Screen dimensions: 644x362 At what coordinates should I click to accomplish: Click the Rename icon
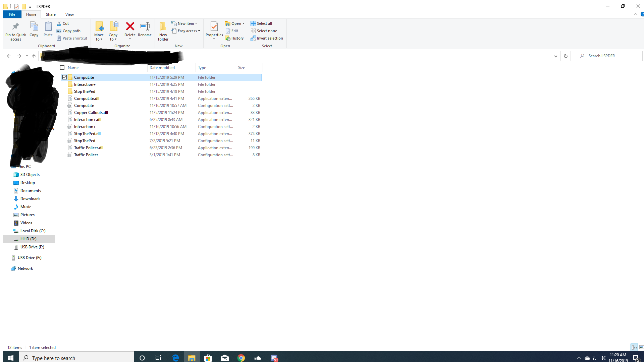point(145,27)
